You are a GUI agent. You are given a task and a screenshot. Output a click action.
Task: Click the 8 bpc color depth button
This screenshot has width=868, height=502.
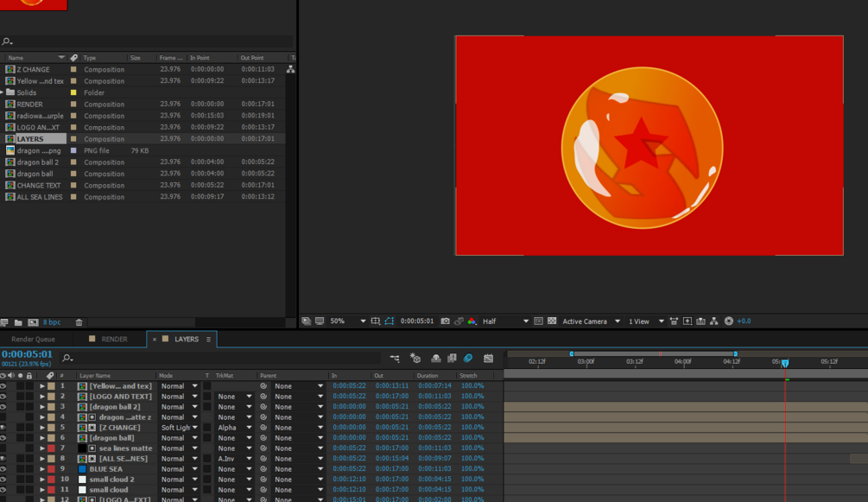coord(52,322)
